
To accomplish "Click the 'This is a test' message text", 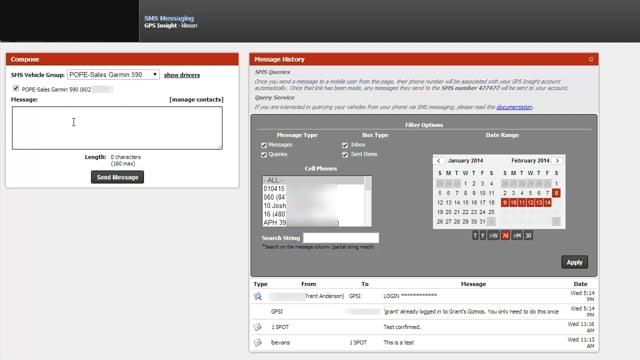I will pyautogui.click(x=398, y=342).
